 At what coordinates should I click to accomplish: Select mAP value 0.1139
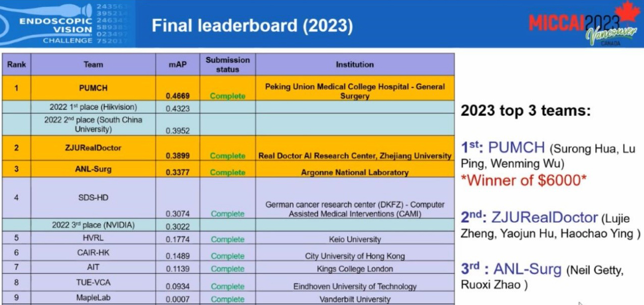click(x=178, y=269)
